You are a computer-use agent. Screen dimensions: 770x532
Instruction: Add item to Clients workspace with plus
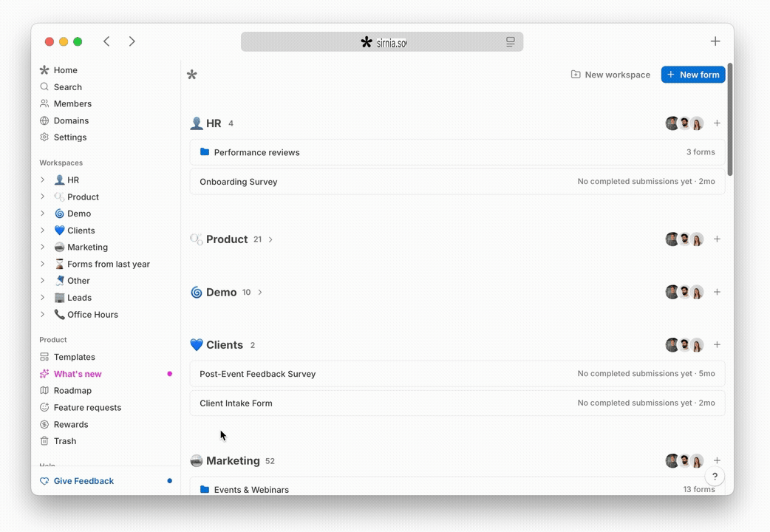coord(717,345)
